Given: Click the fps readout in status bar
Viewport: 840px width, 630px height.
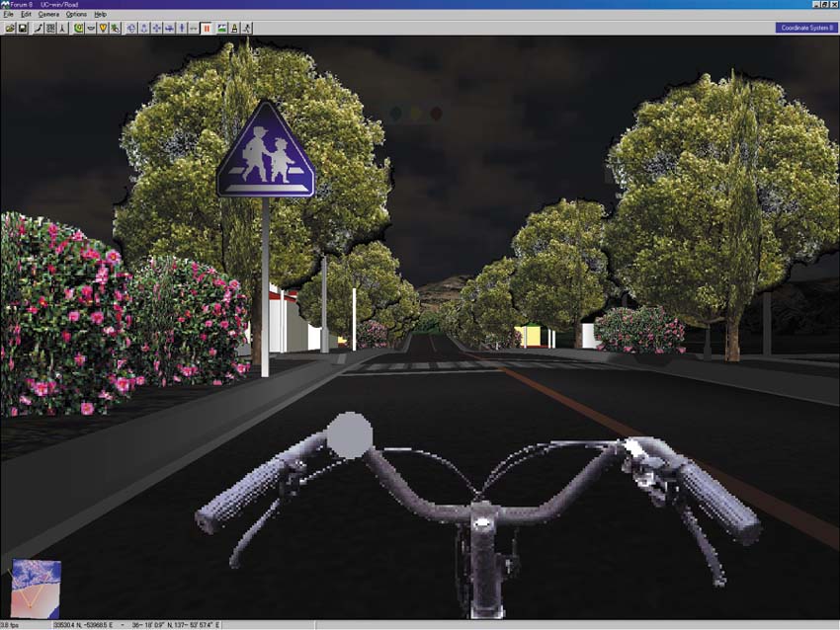Looking at the screenshot, I should 10,625.
